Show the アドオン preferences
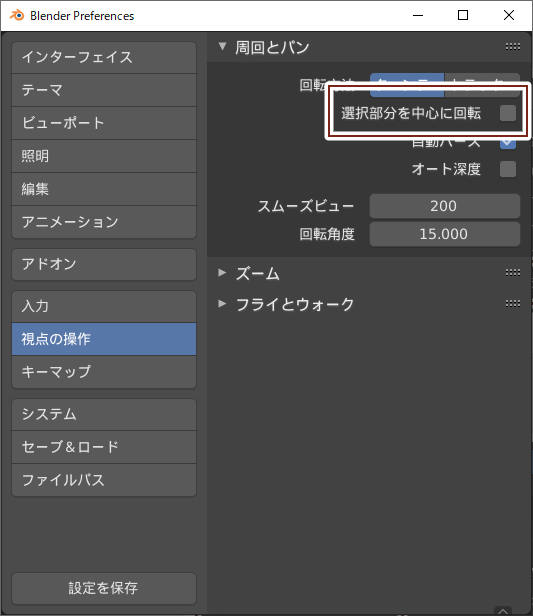This screenshot has height=616, width=533. [x=104, y=264]
